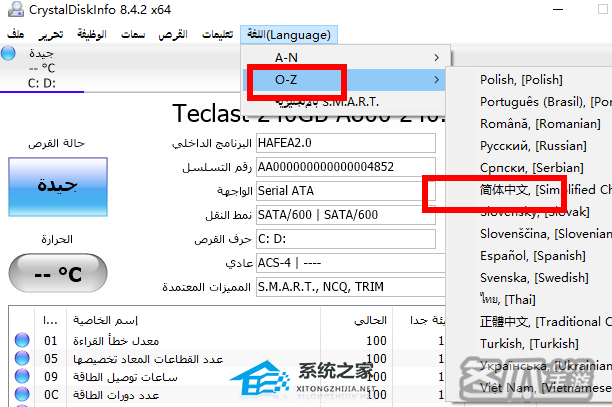Open the سمات (Theme) menu
Screen dimensions: 612x407
pyautogui.click(x=133, y=34)
